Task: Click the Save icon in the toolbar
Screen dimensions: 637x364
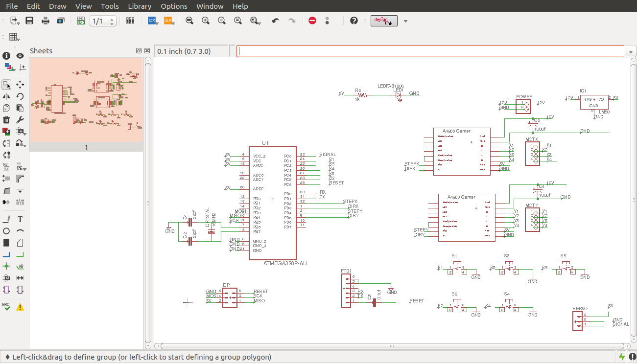Action: click(x=29, y=21)
